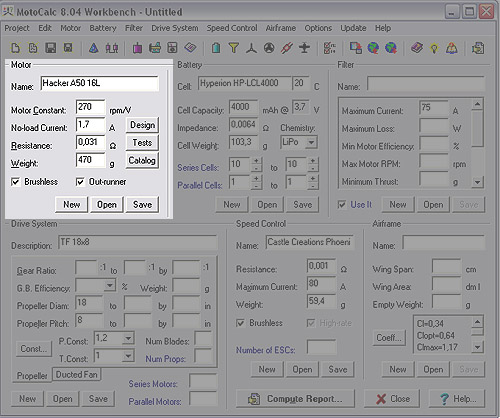Click the Compute Report button

(295, 399)
